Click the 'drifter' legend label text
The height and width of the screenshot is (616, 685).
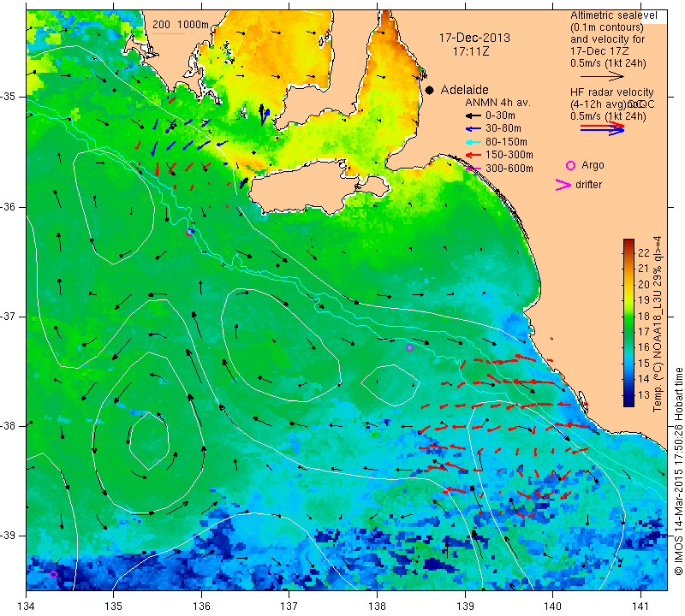[588, 185]
